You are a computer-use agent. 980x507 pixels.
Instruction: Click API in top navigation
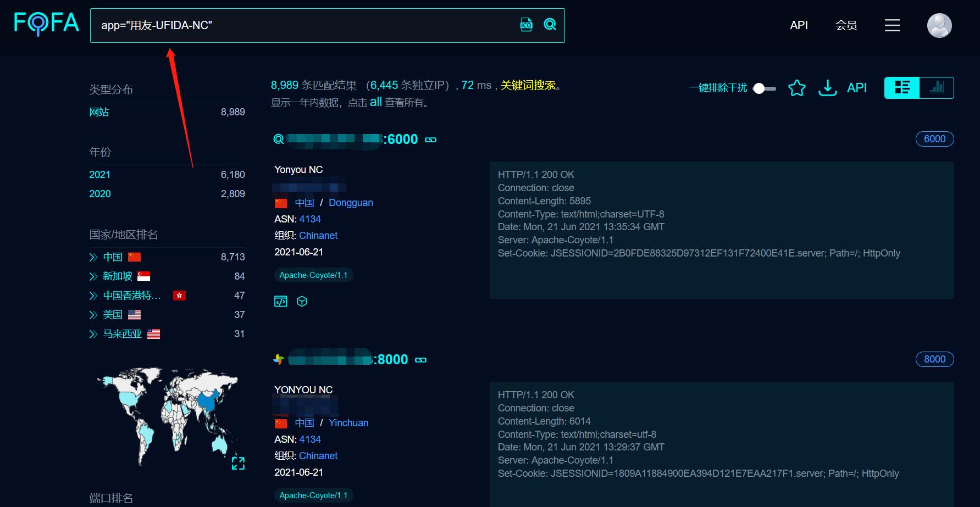[x=799, y=25]
